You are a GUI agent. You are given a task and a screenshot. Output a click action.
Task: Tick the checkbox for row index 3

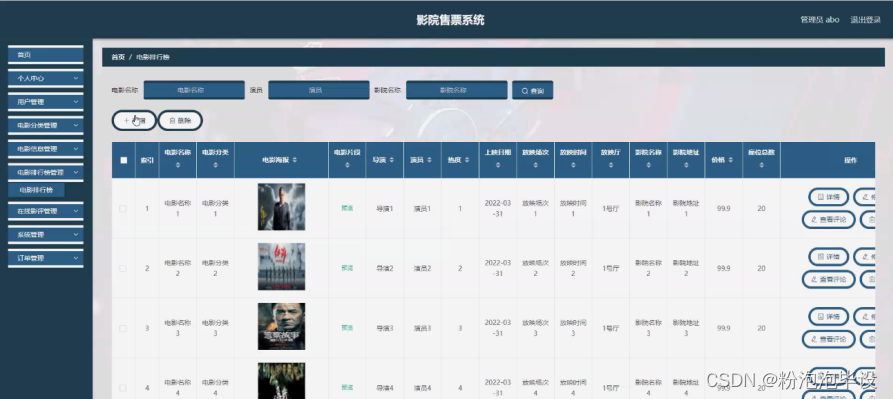(123, 328)
